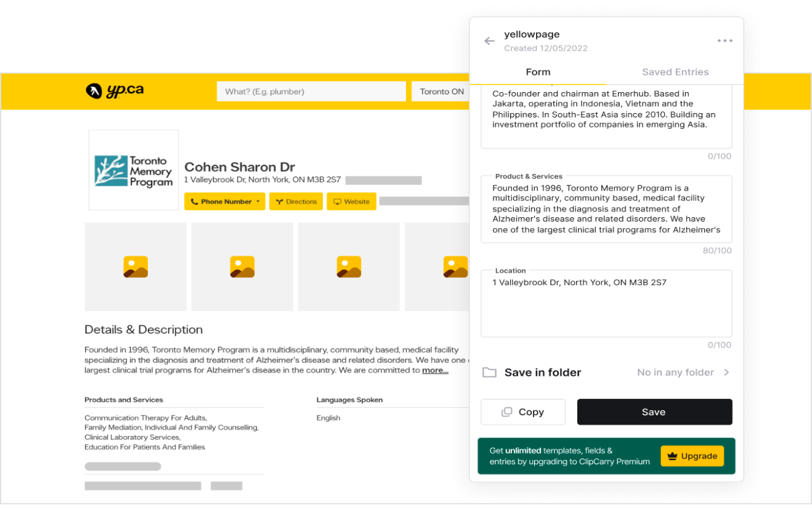Click the Upgrade premium button
The height and width of the screenshot is (508, 812).
[692, 456]
